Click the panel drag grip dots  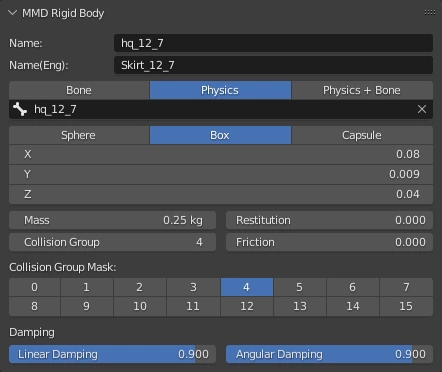point(430,13)
